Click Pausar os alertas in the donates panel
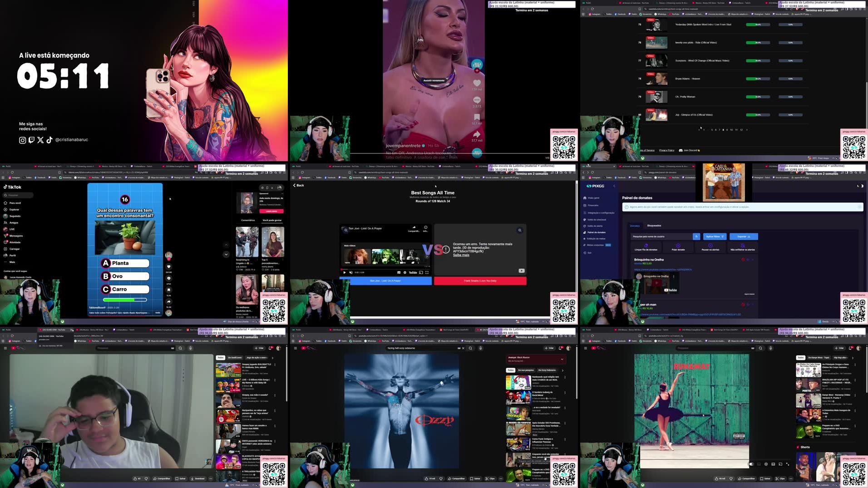 click(710, 247)
